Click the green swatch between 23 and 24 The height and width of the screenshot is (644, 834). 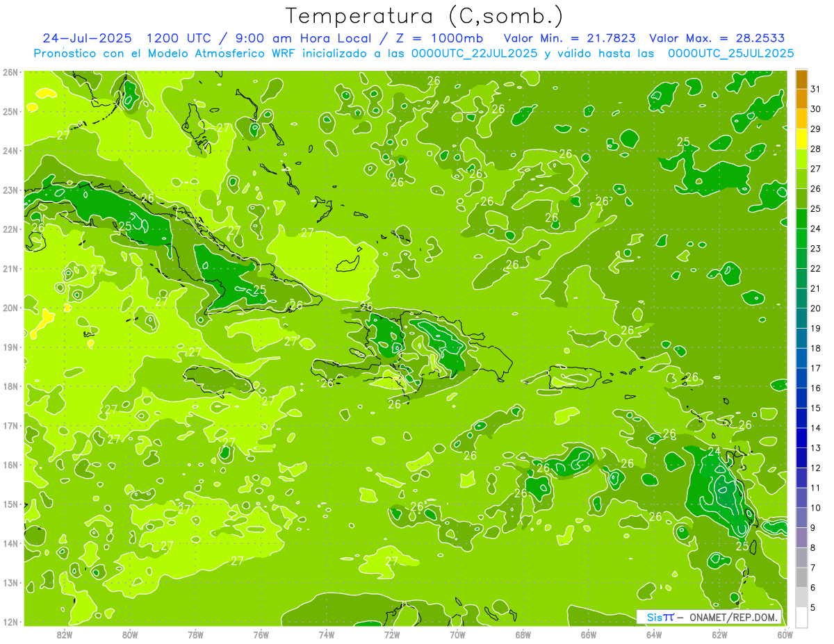pyautogui.click(x=801, y=238)
